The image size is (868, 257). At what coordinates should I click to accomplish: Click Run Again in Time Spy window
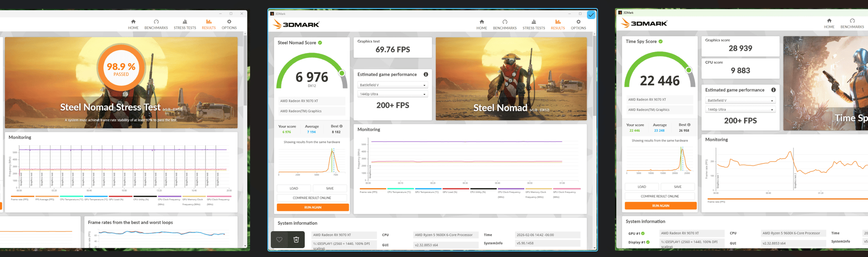pyautogui.click(x=661, y=206)
